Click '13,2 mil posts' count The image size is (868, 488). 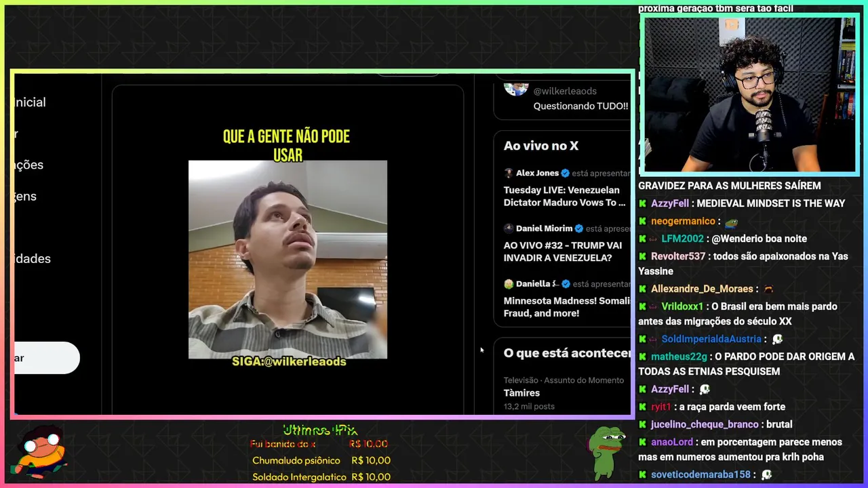click(x=529, y=407)
